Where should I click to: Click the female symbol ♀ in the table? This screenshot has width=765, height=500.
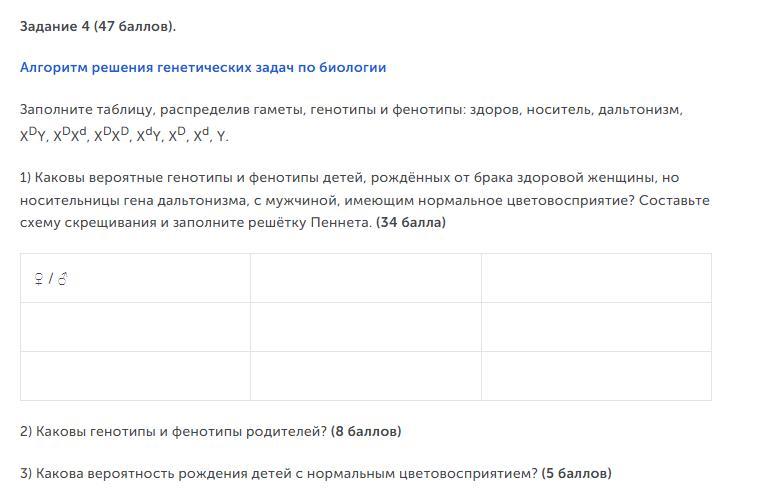coord(39,279)
